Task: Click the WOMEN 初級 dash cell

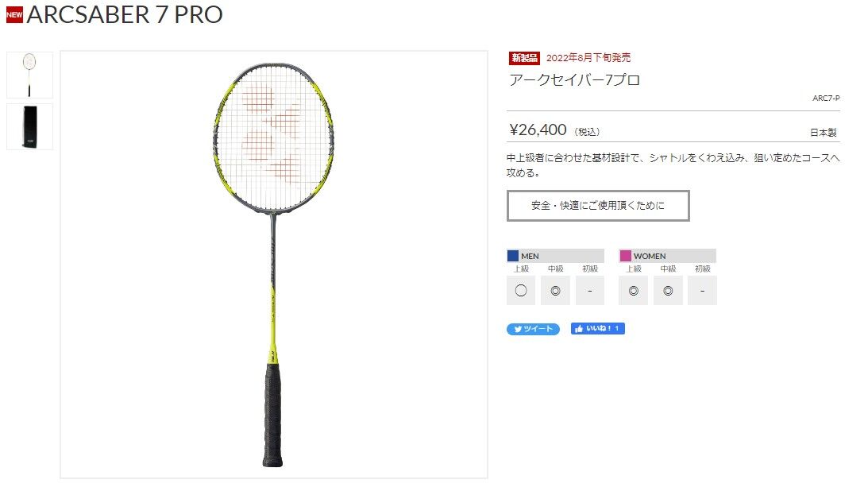Action: (x=703, y=291)
